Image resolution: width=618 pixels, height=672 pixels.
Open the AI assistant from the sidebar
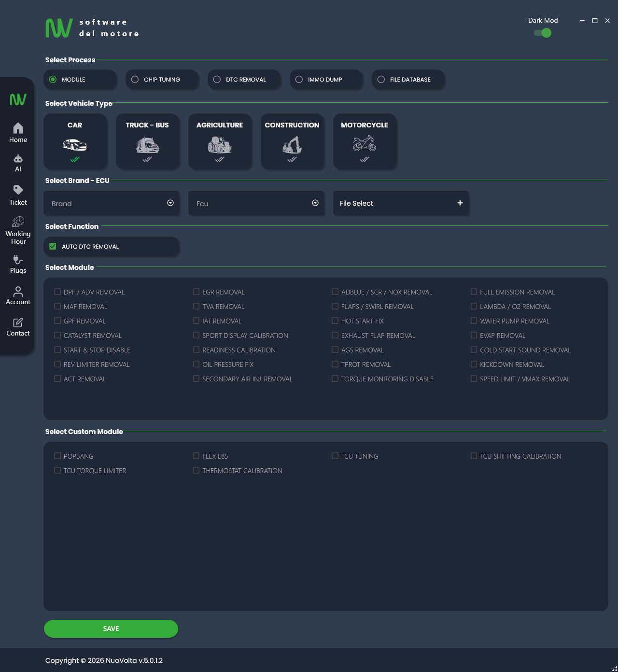(18, 162)
